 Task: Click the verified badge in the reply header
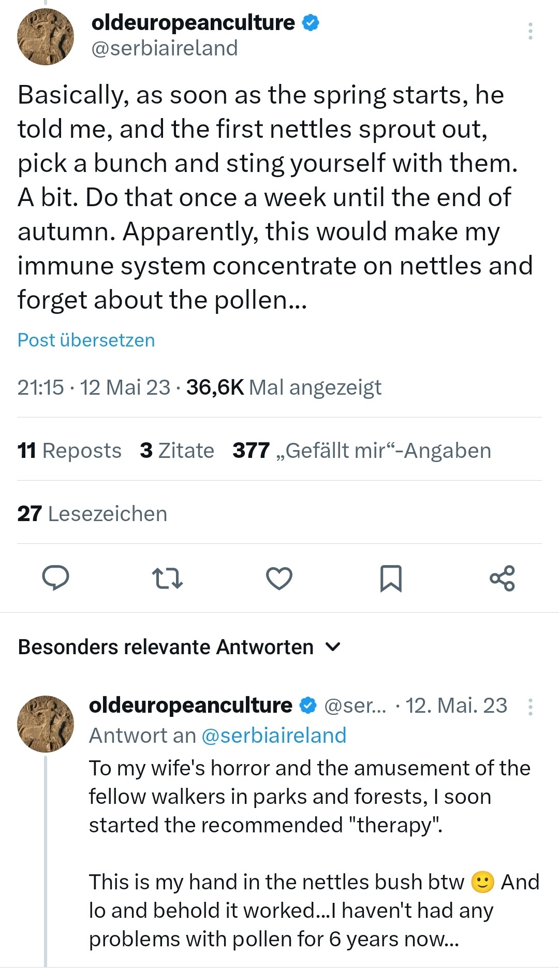tap(308, 705)
